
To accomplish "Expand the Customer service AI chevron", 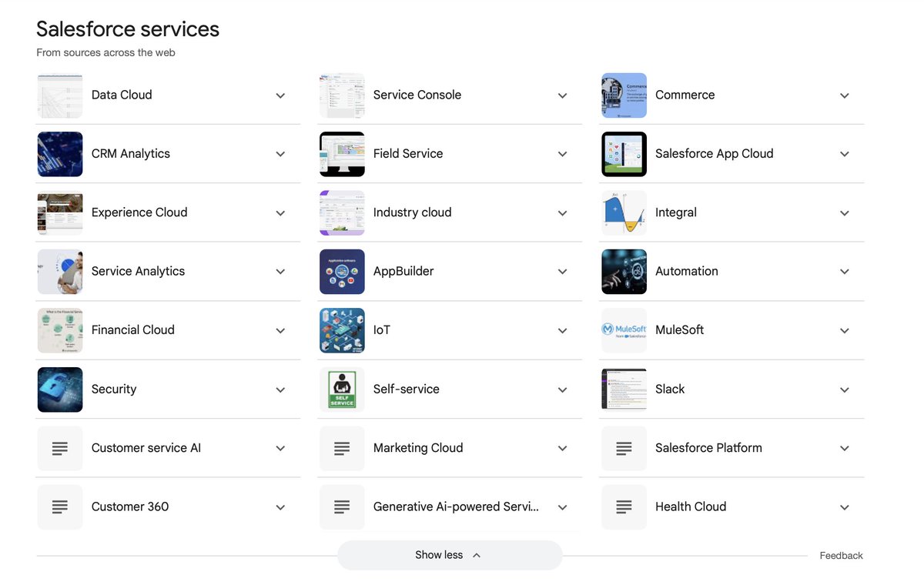I will (x=280, y=448).
